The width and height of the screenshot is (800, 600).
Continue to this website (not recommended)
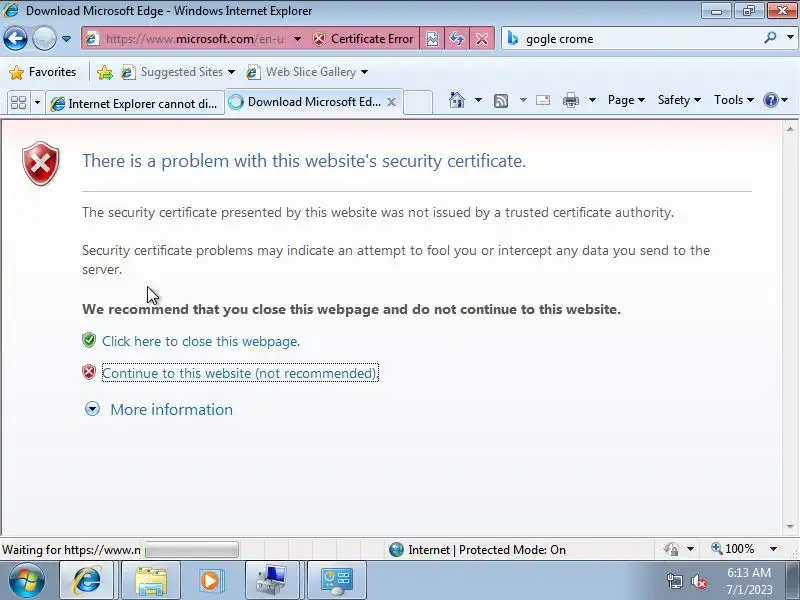240,373
